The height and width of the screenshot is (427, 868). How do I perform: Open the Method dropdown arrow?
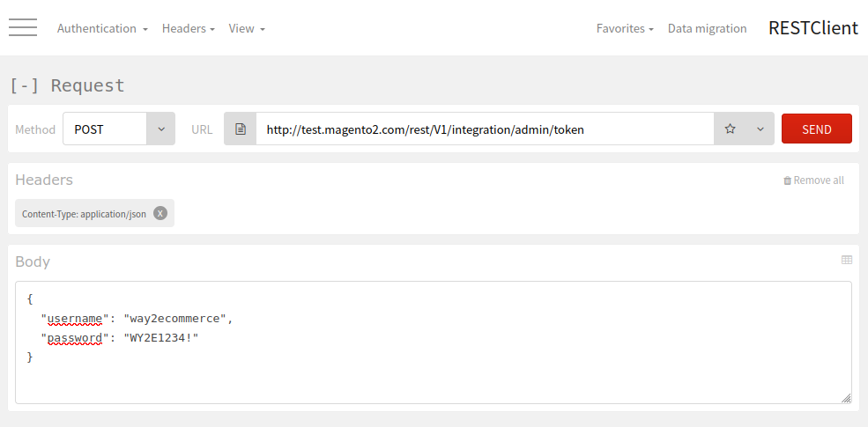160,129
